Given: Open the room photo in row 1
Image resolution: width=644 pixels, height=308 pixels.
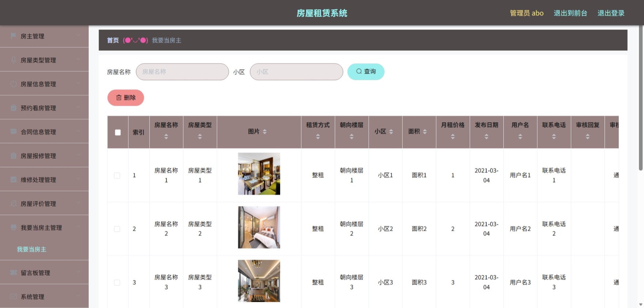Looking at the screenshot, I should 259,174.
